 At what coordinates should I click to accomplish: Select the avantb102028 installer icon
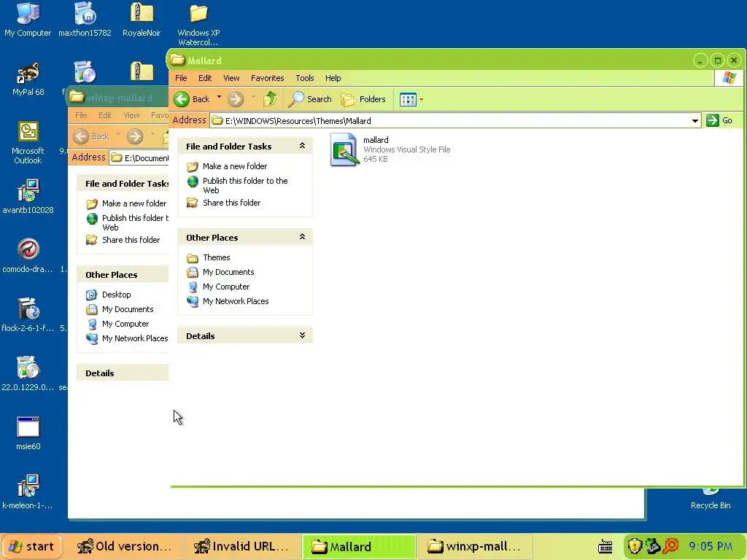click(28, 197)
